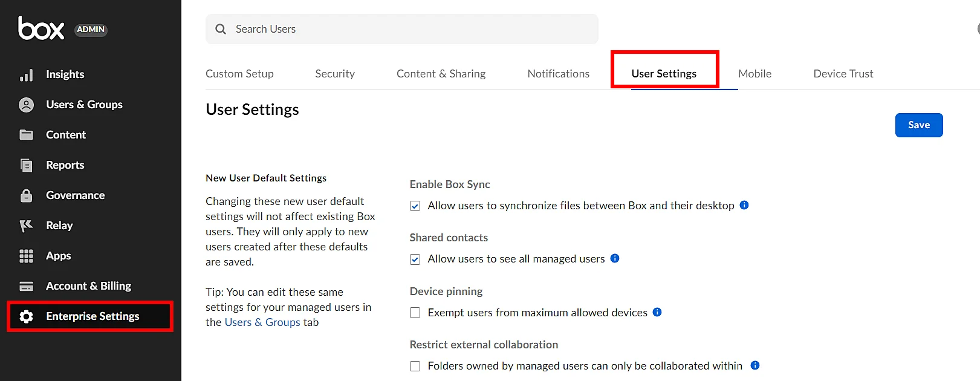Select the User Settings tab
The image size is (980, 381).
pos(664,74)
